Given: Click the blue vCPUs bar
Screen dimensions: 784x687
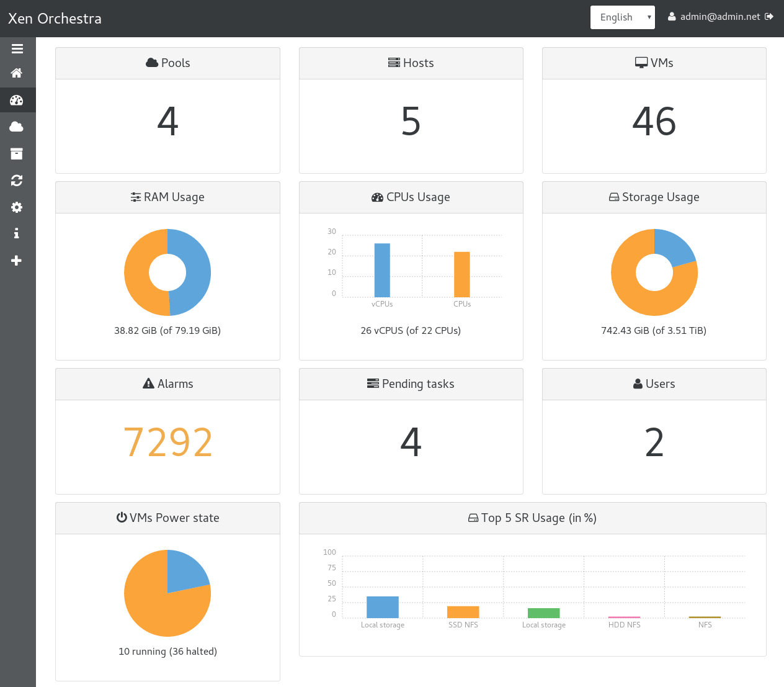Looking at the screenshot, I should point(382,270).
